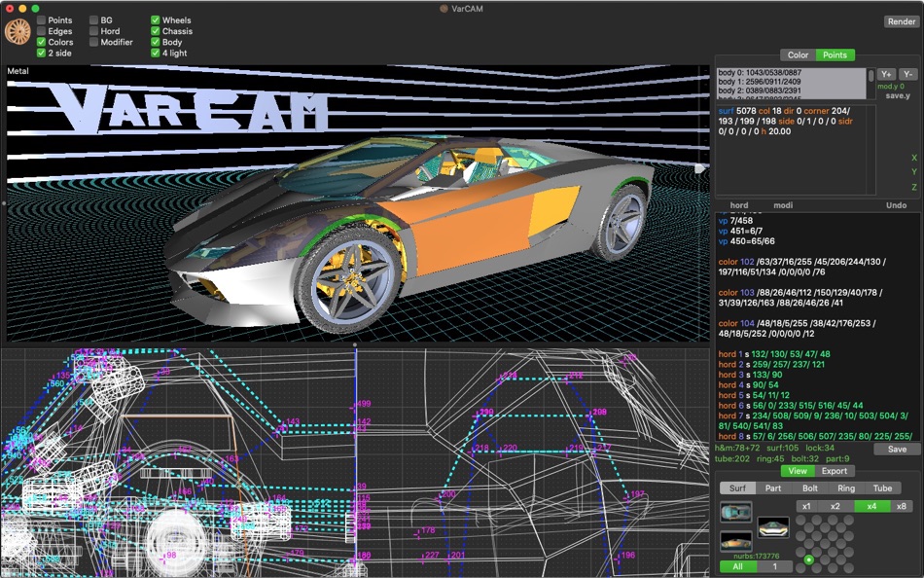Disable the Colors checkbox
Screen dimensions: 924x578
[41, 42]
